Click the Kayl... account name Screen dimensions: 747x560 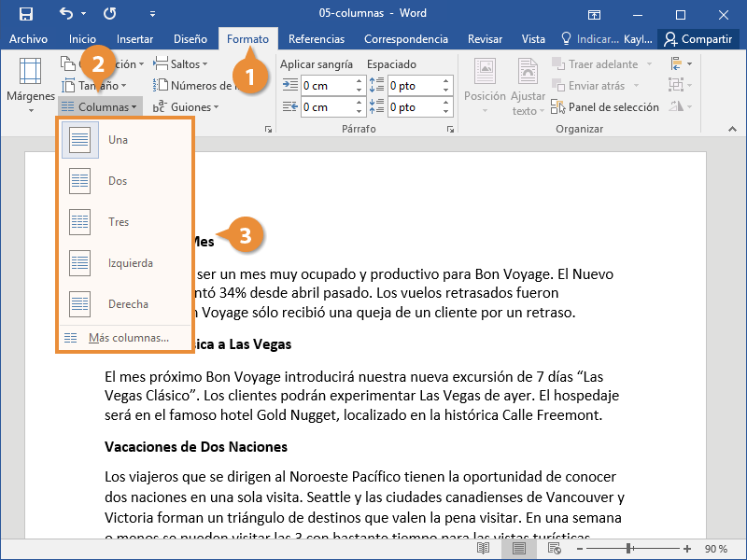tap(638, 39)
